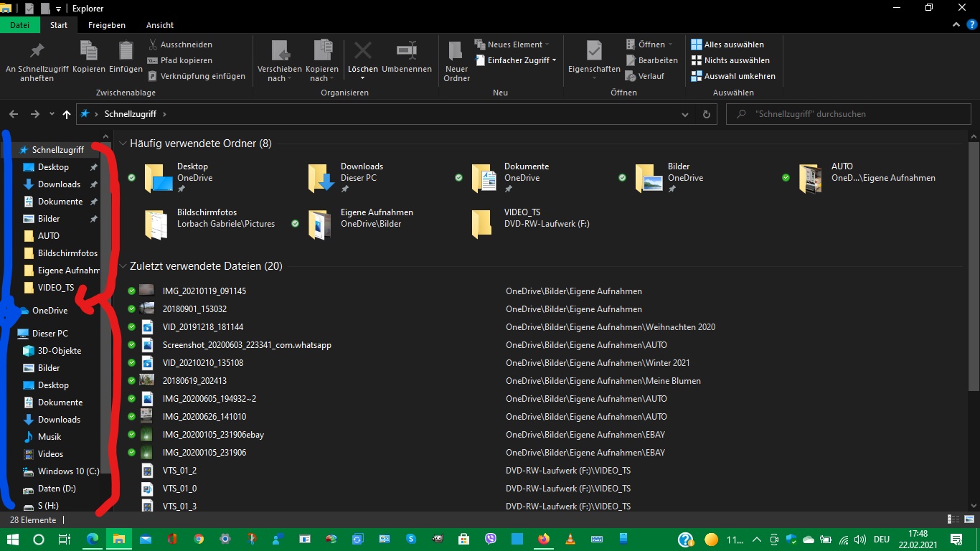Go up one level arrow
Image resolution: width=980 pixels, height=551 pixels.
point(67,114)
